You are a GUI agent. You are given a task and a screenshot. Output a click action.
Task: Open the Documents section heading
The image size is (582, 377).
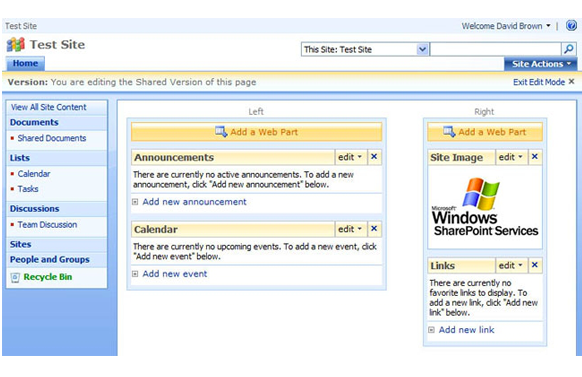34,122
